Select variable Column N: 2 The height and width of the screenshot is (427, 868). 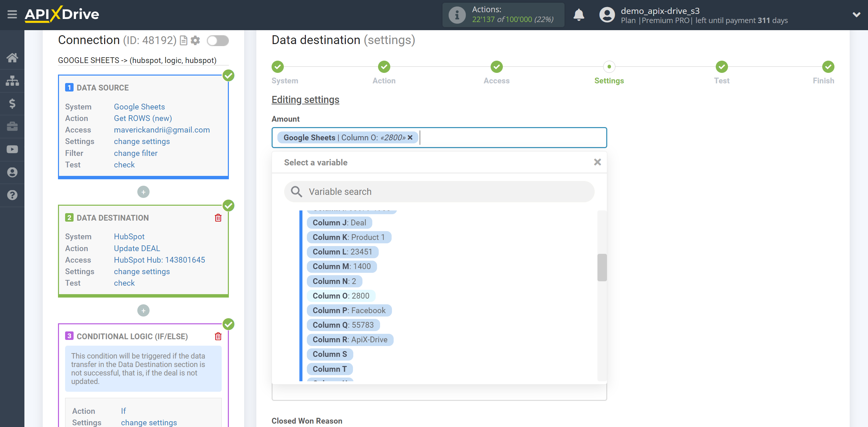334,281
